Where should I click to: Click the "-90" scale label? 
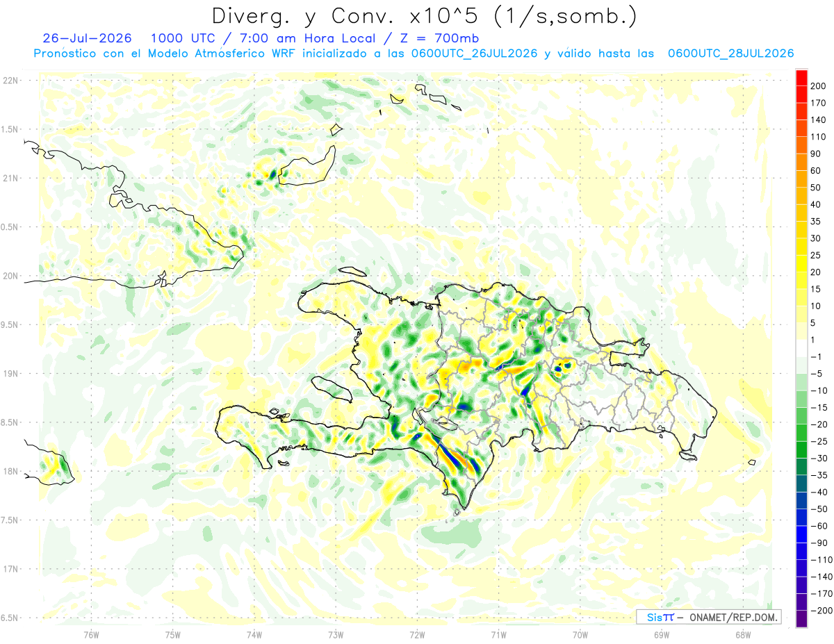click(x=819, y=543)
